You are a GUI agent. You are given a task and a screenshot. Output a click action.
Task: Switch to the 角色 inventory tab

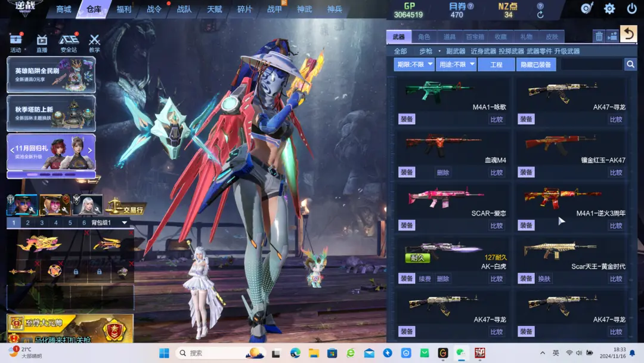(425, 36)
